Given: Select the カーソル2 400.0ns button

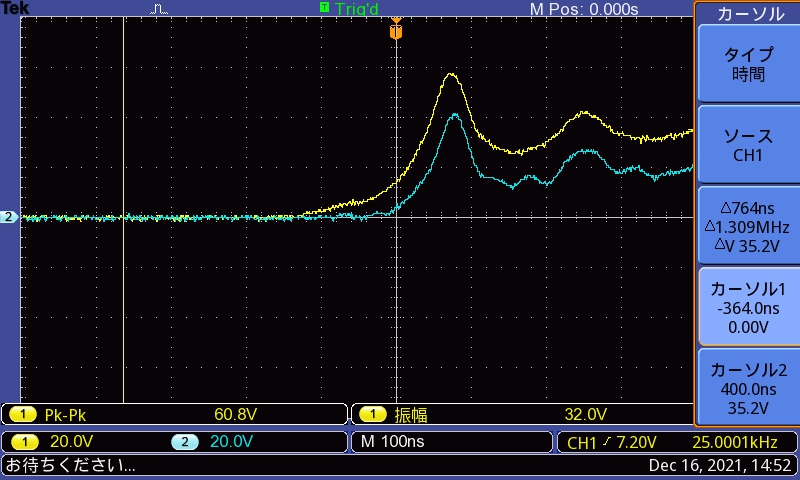Looking at the screenshot, I should [747, 388].
